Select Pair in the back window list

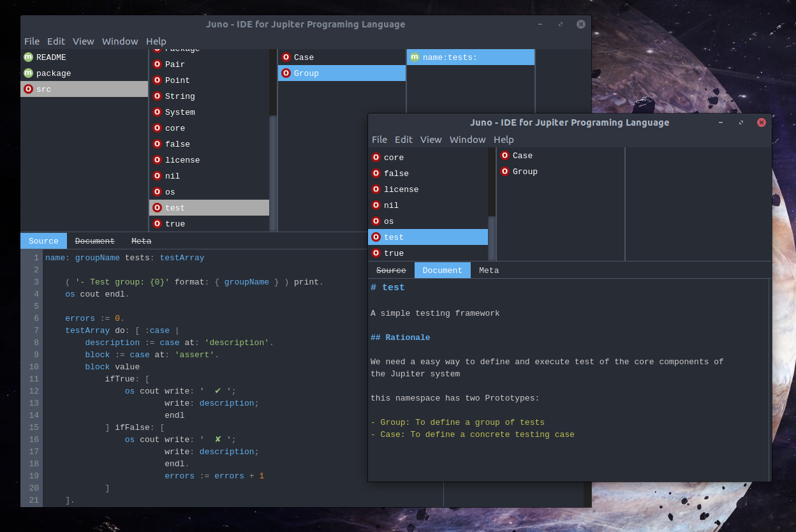click(x=209, y=64)
